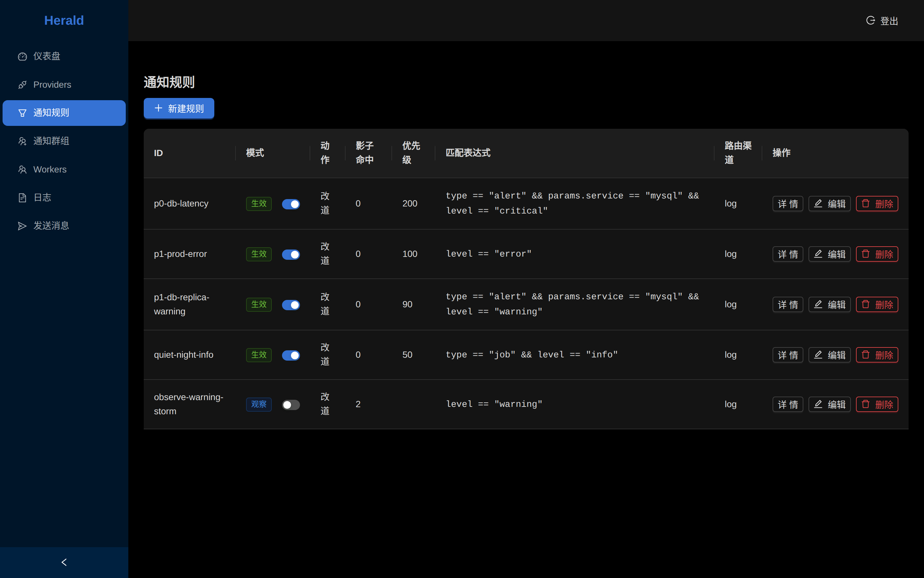
Task: Toggle the p1-prod-error rule switch off
Action: click(291, 255)
